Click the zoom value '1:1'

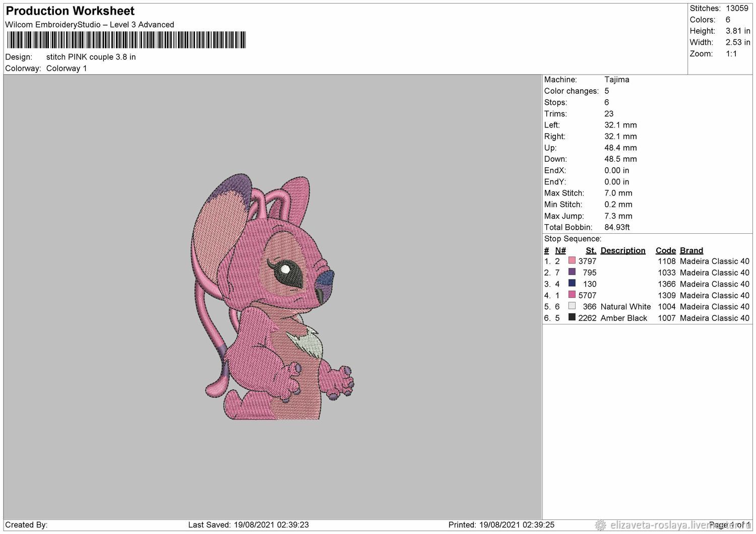coord(731,54)
